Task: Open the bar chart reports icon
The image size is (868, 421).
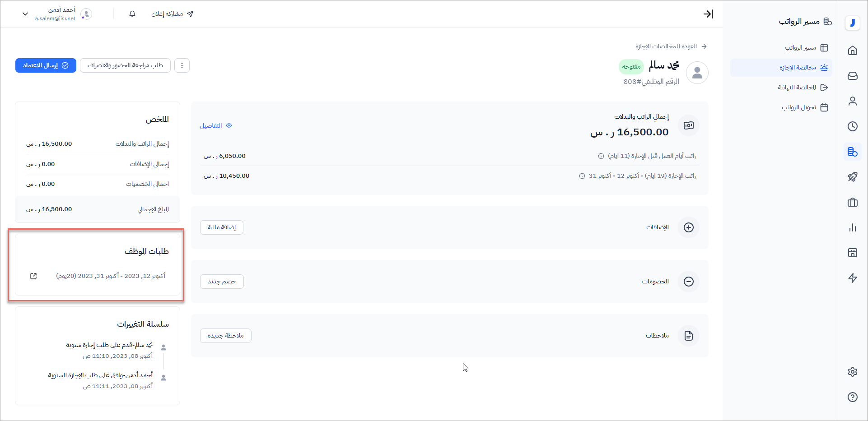Action: click(x=852, y=227)
